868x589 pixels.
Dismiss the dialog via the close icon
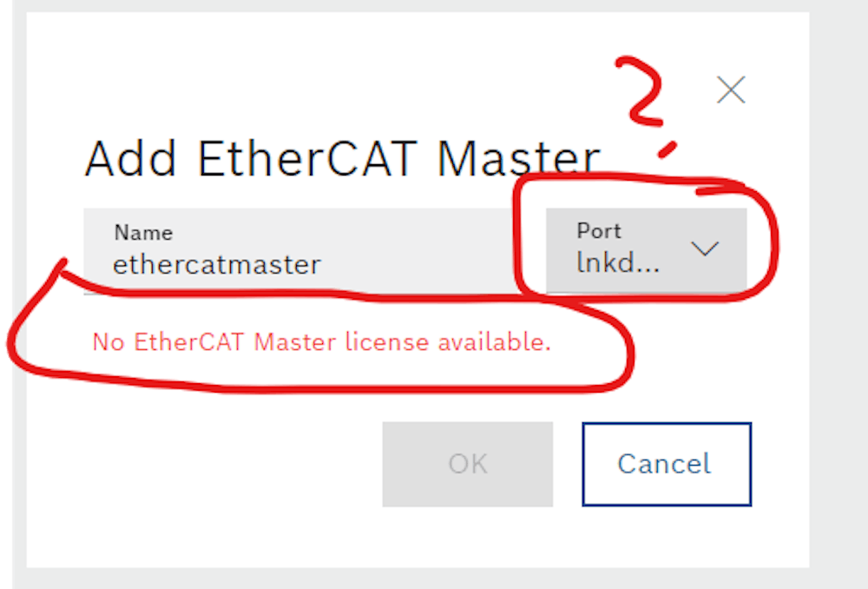[730, 89]
